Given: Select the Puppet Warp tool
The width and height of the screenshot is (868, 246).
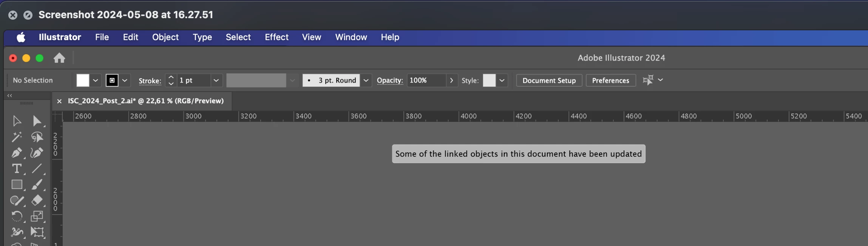Looking at the screenshot, I should 17,232.
